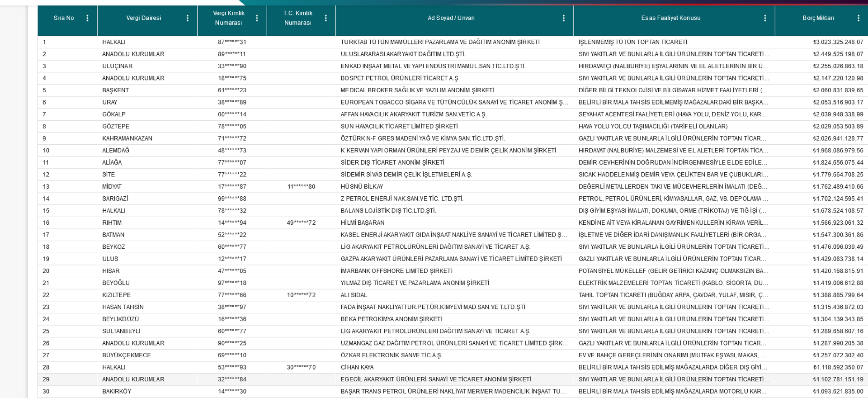
Task: Open the Ad Soyad / Unvan column menu icon
Action: click(563, 18)
